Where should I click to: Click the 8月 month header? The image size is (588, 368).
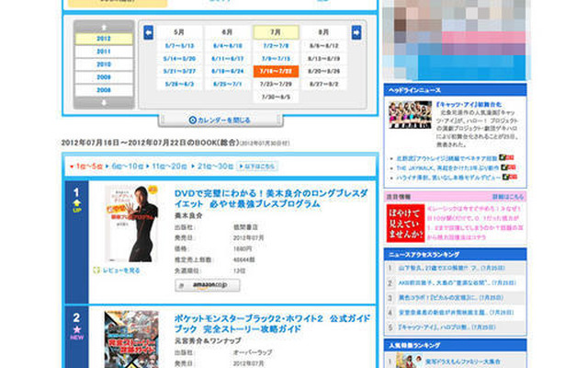pos(324,32)
